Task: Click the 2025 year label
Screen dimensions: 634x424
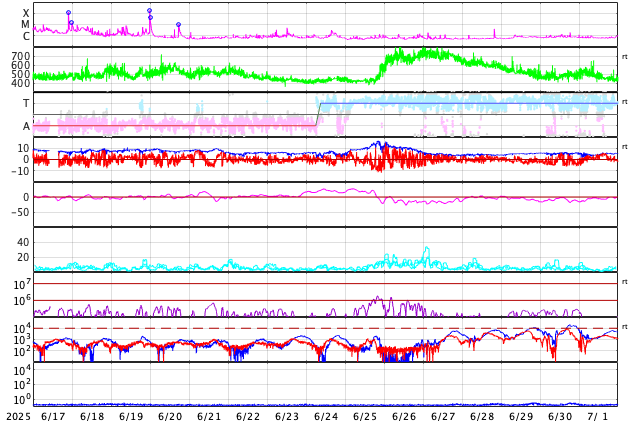Action: (17, 416)
